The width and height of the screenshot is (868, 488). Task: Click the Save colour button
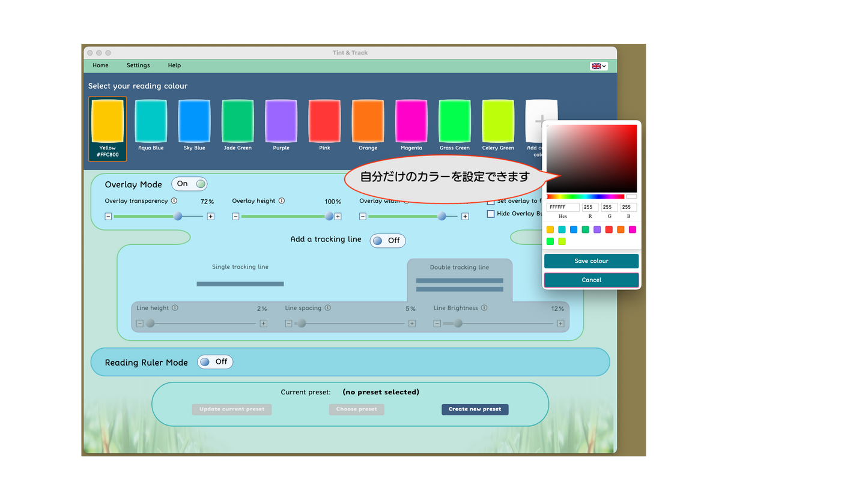[x=591, y=261]
